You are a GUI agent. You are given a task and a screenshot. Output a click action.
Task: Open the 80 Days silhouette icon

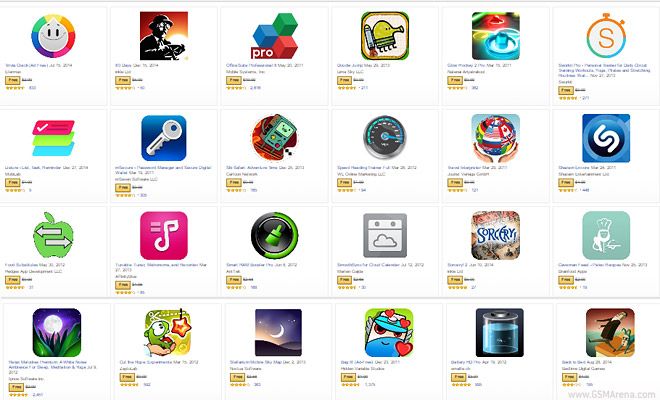click(164, 36)
